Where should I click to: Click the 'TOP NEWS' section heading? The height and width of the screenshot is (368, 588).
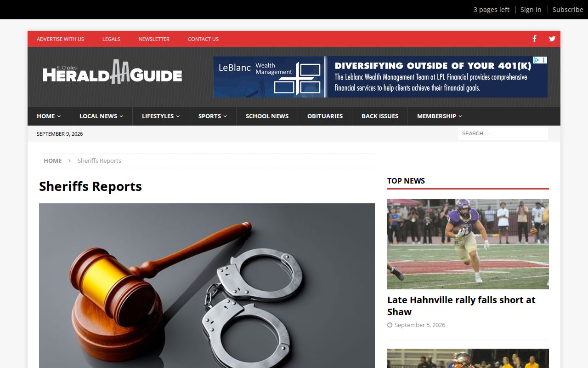coord(406,181)
